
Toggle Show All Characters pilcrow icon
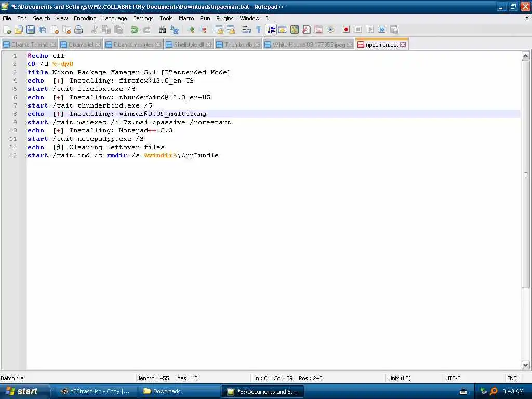[x=259, y=30]
